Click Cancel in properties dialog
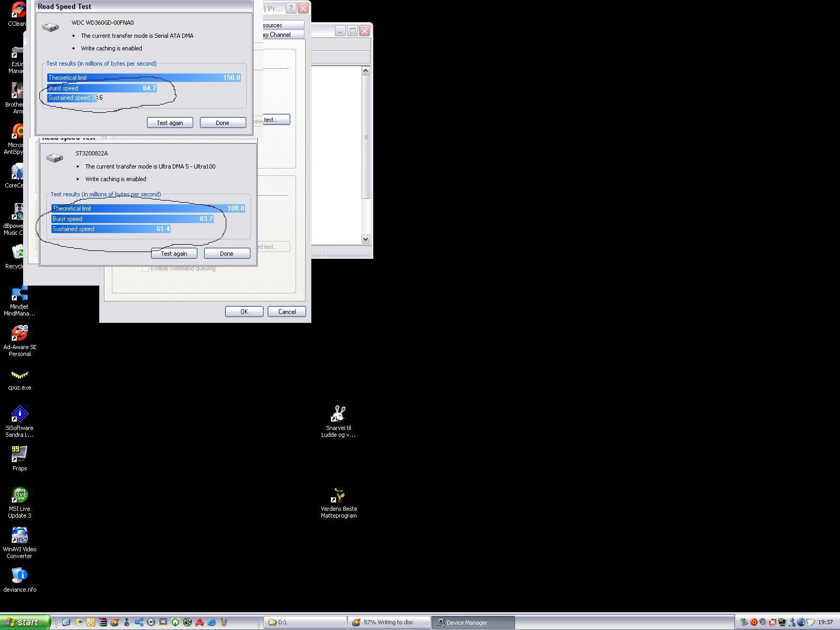 pos(287,311)
